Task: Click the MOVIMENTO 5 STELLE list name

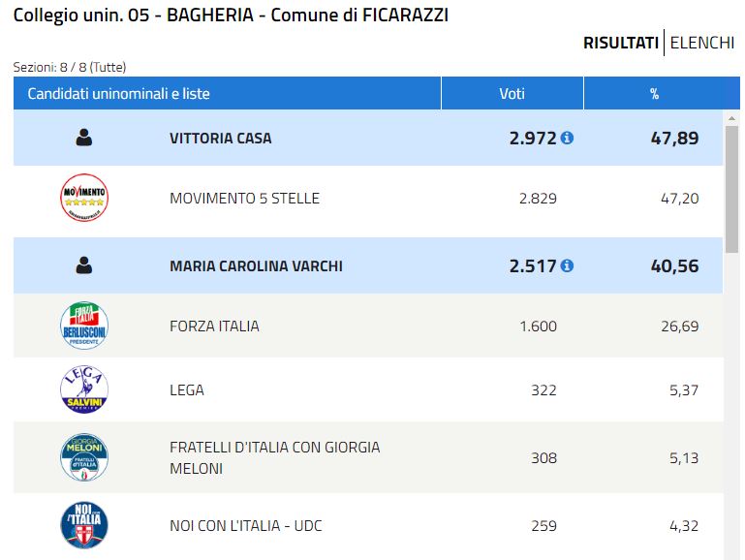Action: click(244, 198)
